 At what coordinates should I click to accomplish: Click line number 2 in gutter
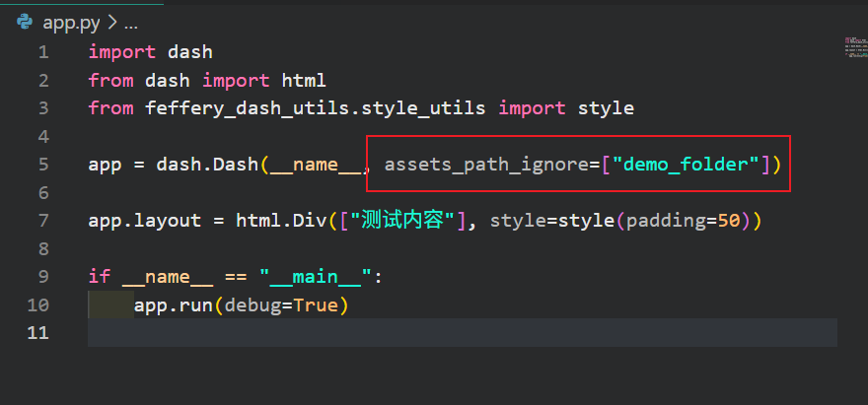pos(43,81)
